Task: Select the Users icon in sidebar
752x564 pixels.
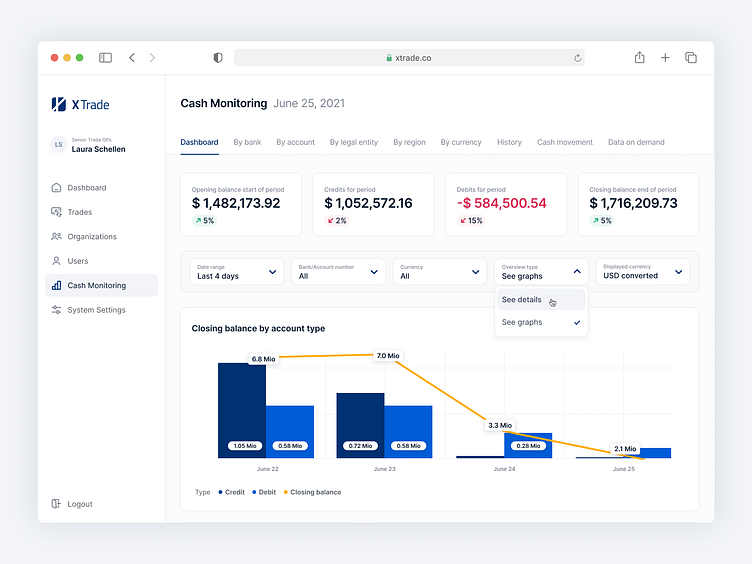Action: point(56,261)
